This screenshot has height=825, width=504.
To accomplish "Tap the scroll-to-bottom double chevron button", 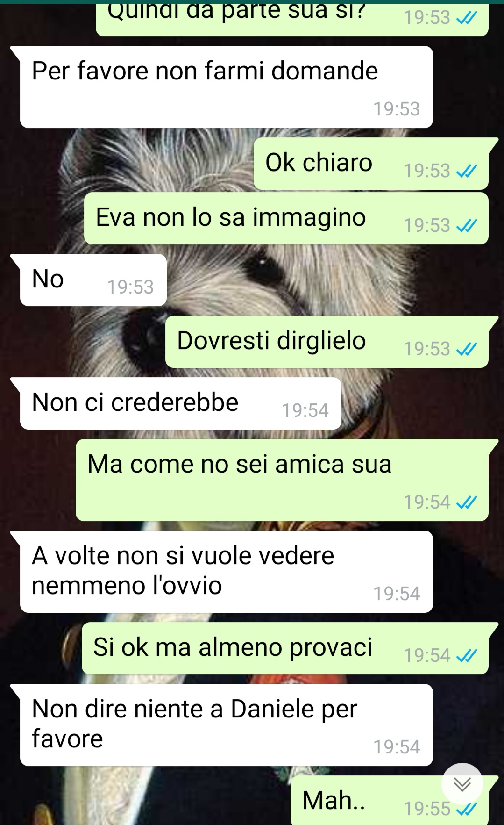I will point(462,784).
